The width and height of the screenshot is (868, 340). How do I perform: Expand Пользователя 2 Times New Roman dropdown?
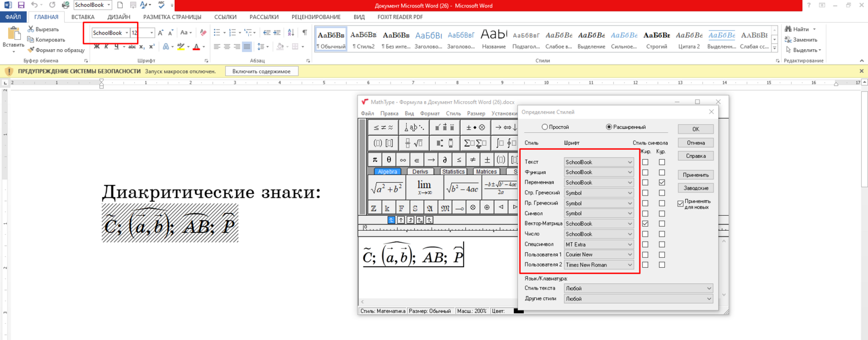pyautogui.click(x=630, y=265)
